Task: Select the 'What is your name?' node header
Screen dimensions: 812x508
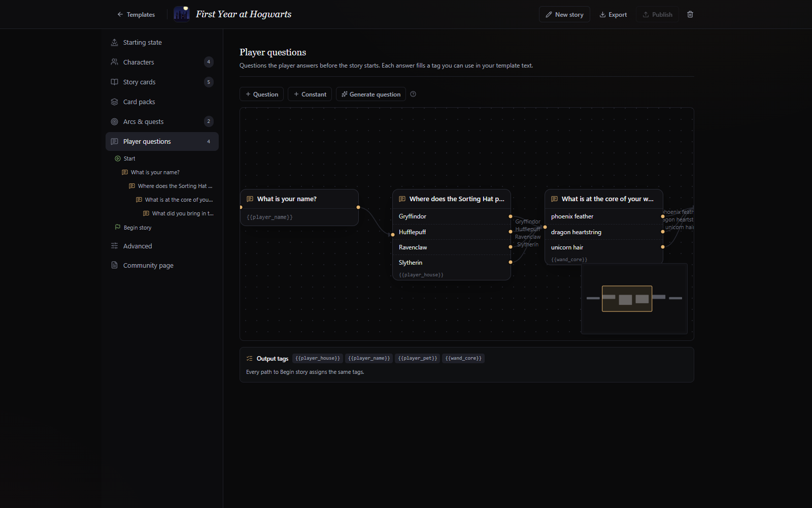Action: click(x=299, y=199)
